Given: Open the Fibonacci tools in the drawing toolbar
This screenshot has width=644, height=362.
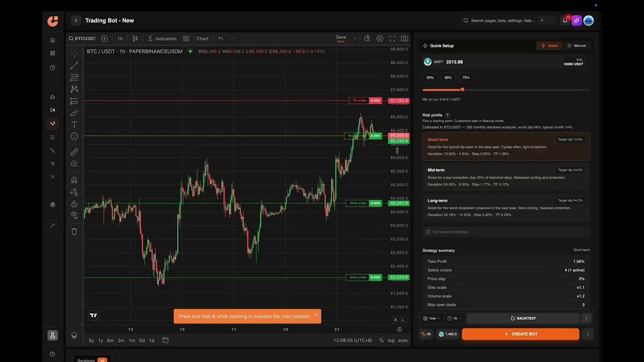Looking at the screenshot, I should (x=74, y=77).
